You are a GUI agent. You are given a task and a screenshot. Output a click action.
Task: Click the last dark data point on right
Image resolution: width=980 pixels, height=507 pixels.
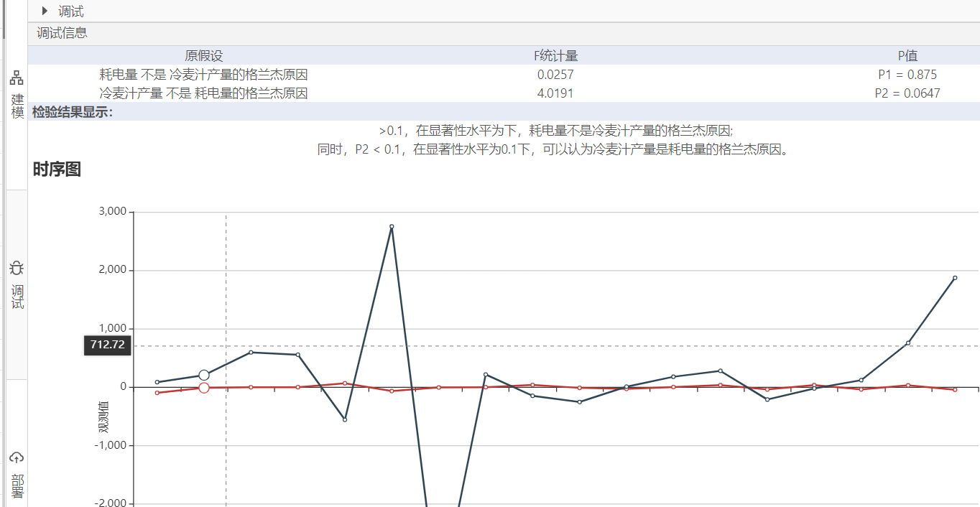coord(955,278)
